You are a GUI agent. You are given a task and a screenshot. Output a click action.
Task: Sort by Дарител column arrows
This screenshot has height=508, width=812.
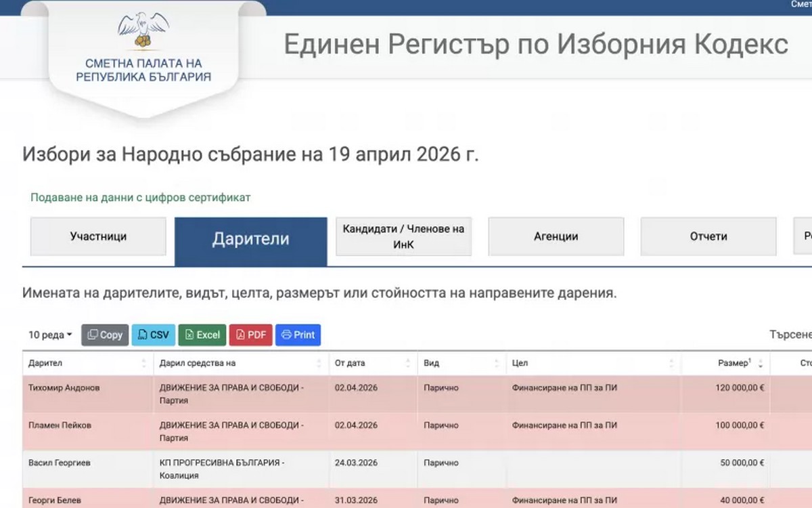143,364
